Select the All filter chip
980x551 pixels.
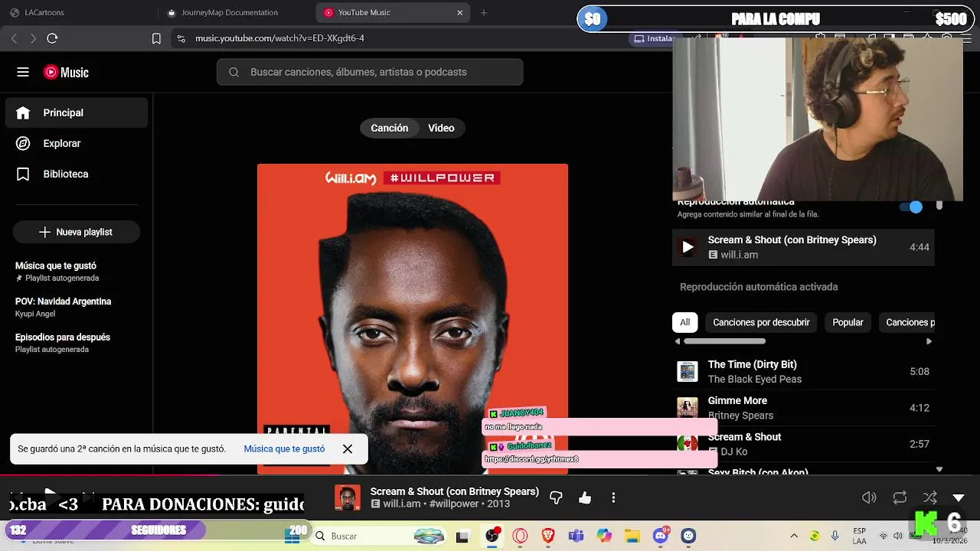click(684, 322)
